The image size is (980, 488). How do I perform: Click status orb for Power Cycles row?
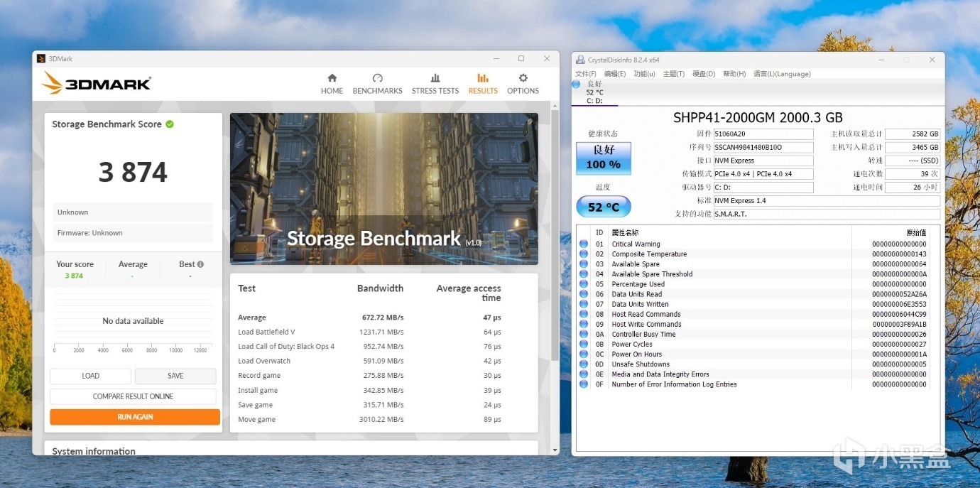[584, 344]
